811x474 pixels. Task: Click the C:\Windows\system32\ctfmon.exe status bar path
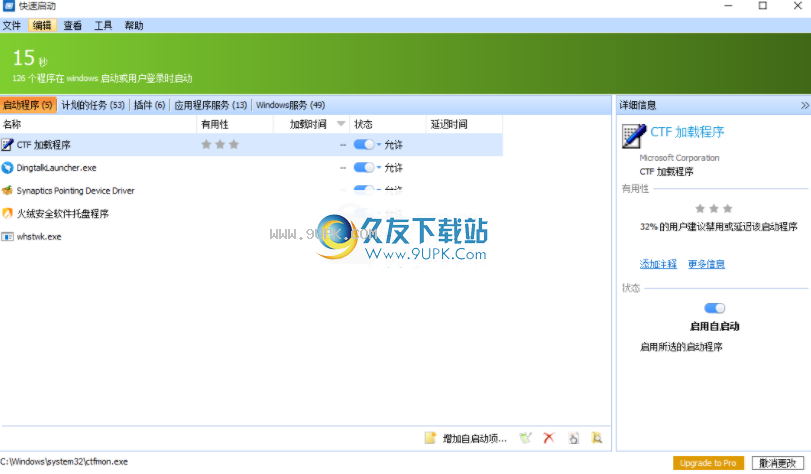(64, 462)
